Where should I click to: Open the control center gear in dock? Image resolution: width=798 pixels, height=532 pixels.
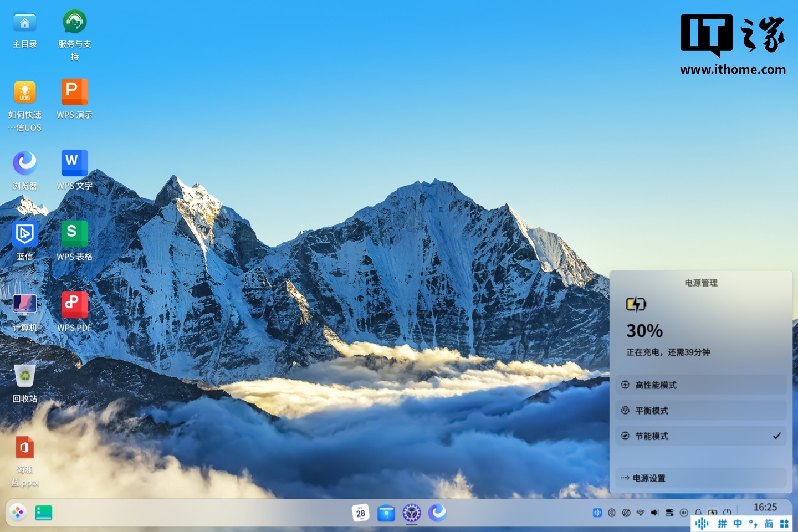pos(412,513)
